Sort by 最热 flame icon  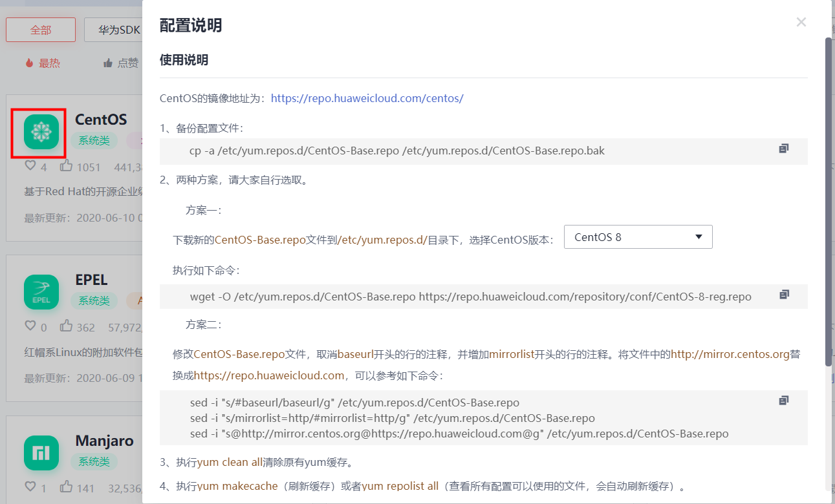[x=29, y=63]
